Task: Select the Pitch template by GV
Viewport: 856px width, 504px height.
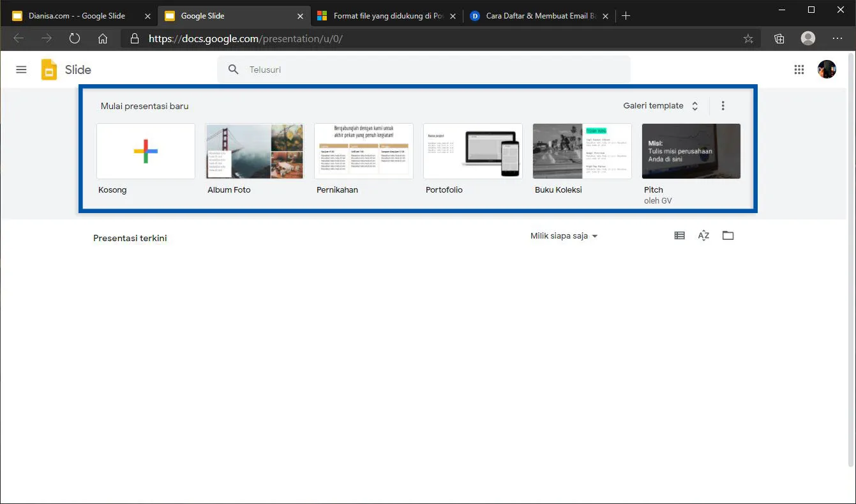Action: click(x=691, y=151)
